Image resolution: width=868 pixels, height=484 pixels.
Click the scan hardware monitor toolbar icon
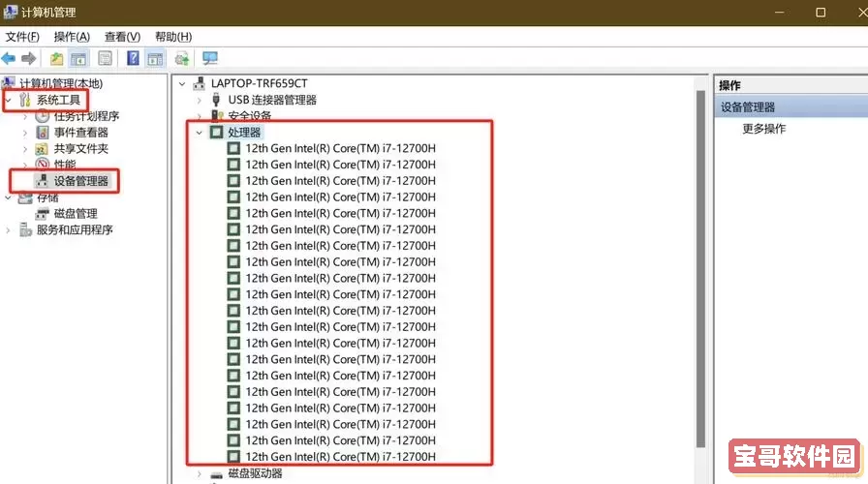pos(210,58)
